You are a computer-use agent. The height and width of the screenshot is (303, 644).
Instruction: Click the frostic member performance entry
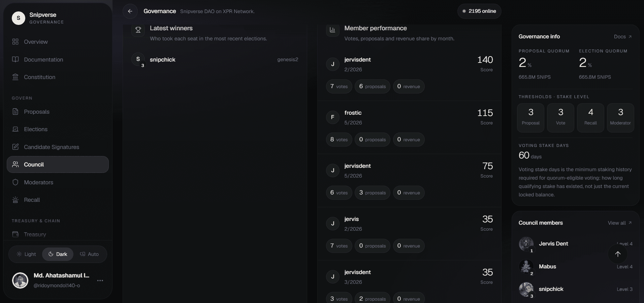point(409,127)
